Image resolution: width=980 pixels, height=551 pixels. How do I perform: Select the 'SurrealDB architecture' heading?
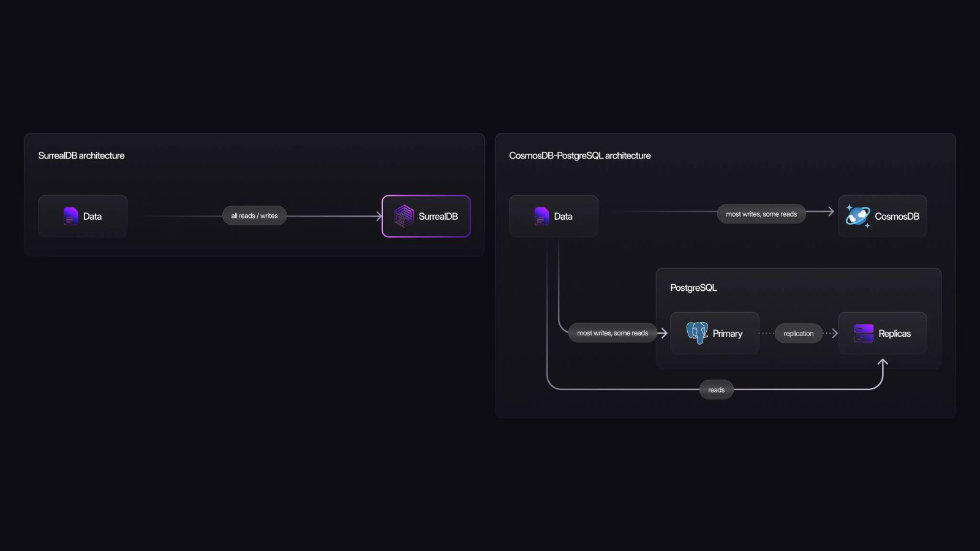pyautogui.click(x=81, y=156)
